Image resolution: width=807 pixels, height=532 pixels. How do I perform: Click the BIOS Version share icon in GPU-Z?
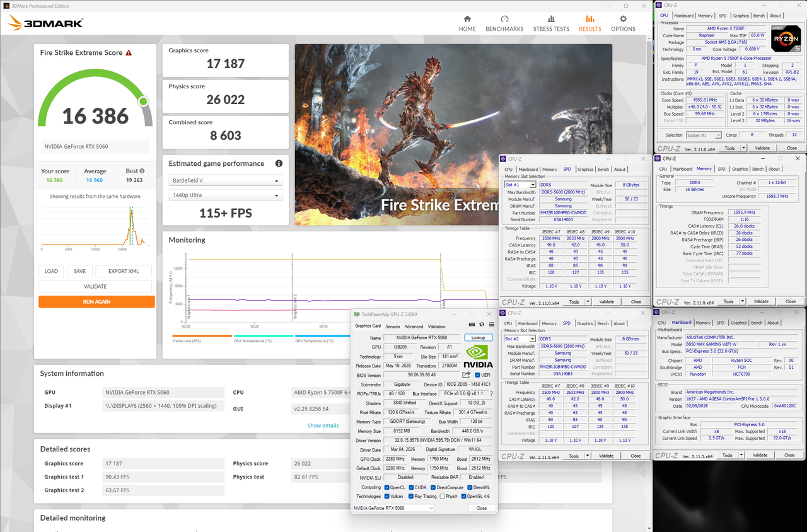point(467,375)
